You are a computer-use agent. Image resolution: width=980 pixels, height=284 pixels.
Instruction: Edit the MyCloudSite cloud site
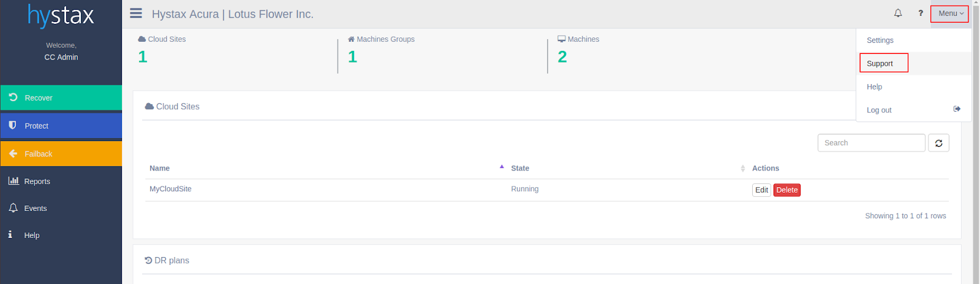coord(761,190)
